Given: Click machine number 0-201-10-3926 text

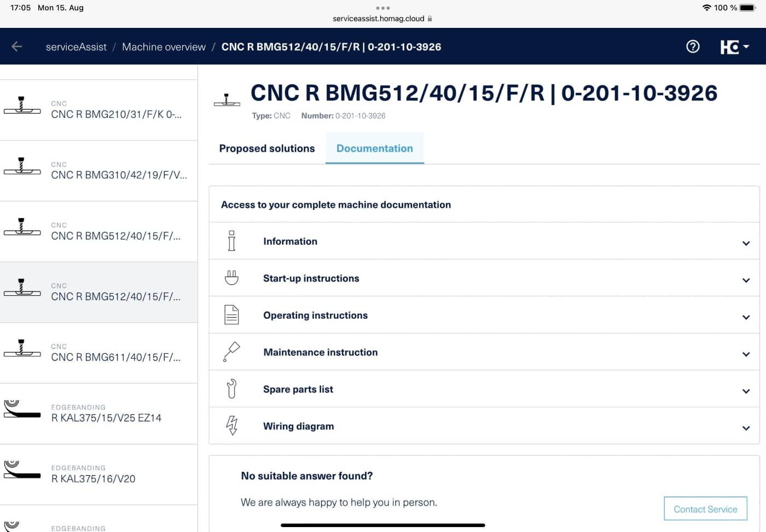Looking at the screenshot, I should [360, 116].
